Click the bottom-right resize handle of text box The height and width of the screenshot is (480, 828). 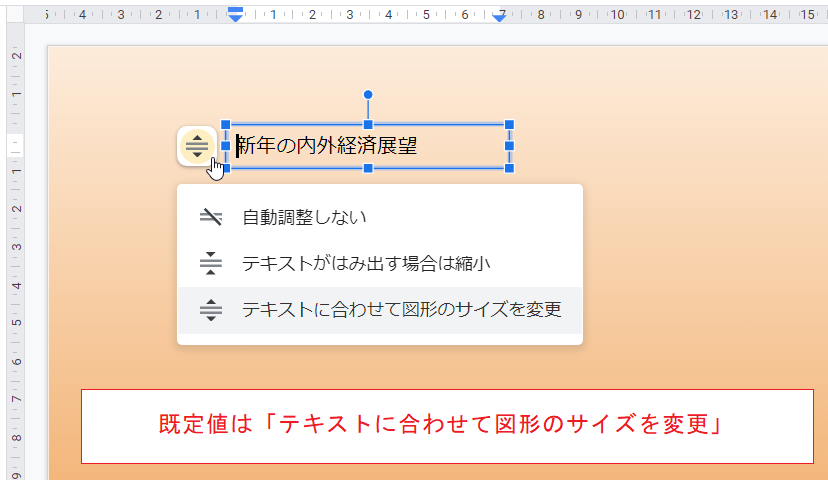pos(510,168)
